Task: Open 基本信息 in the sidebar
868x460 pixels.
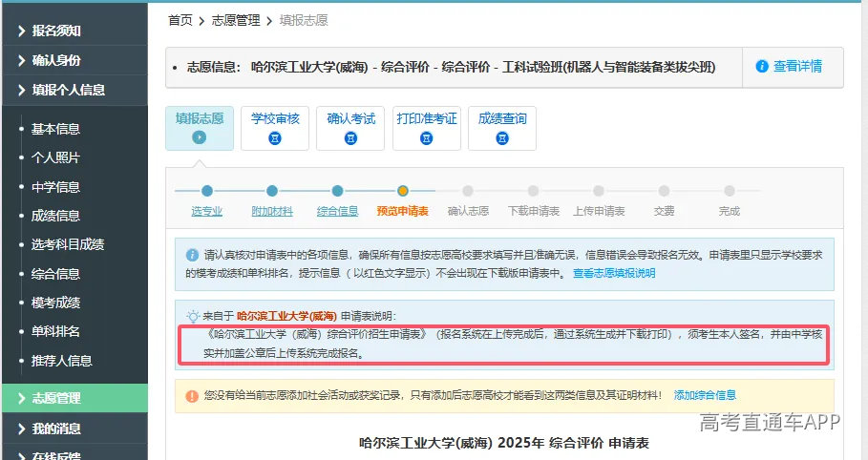Action: point(55,129)
